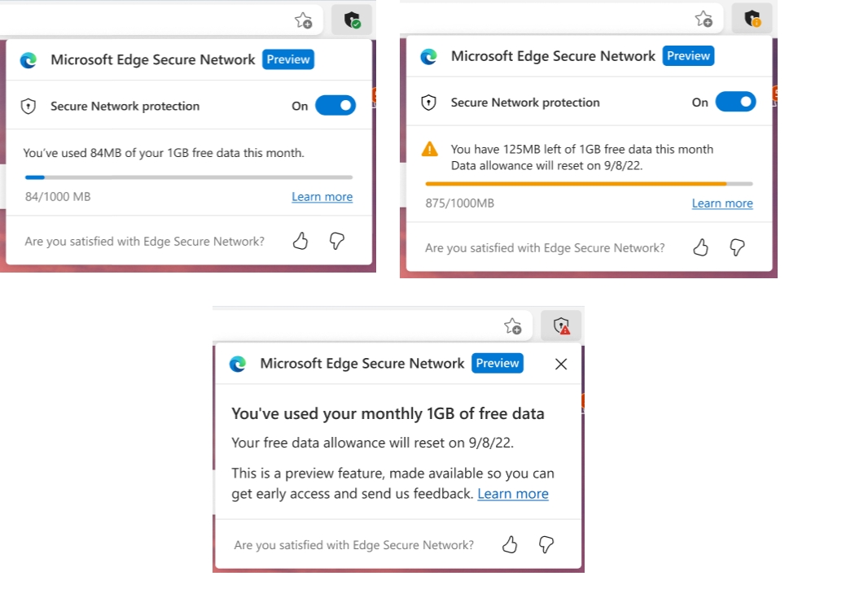Click the shield icon with orange info badge
The image size is (868, 598).
[752, 18]
